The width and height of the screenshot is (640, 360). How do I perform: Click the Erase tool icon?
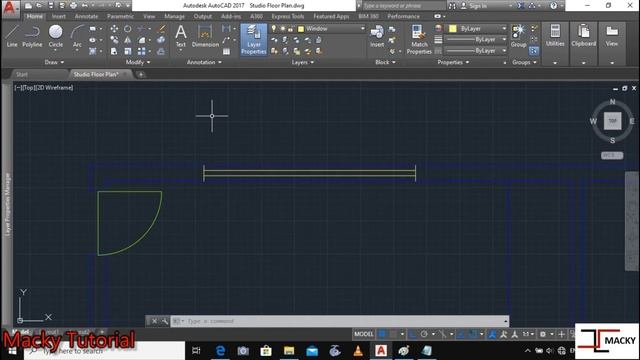pos(161,29)
